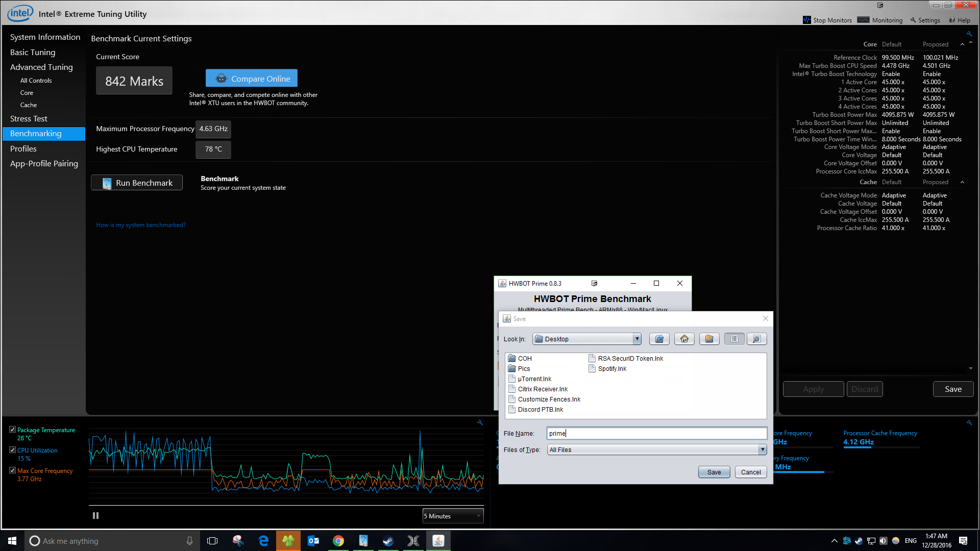Select RSA SecurID Token.lnk file
Viewport: 980px width, 551px height.
point(626,358)
